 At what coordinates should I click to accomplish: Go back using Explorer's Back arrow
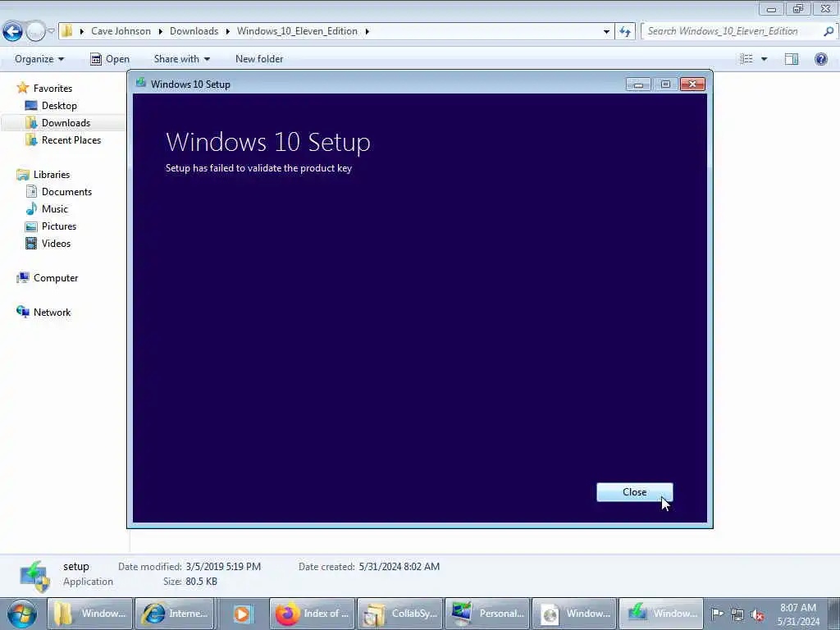[13, 32]
